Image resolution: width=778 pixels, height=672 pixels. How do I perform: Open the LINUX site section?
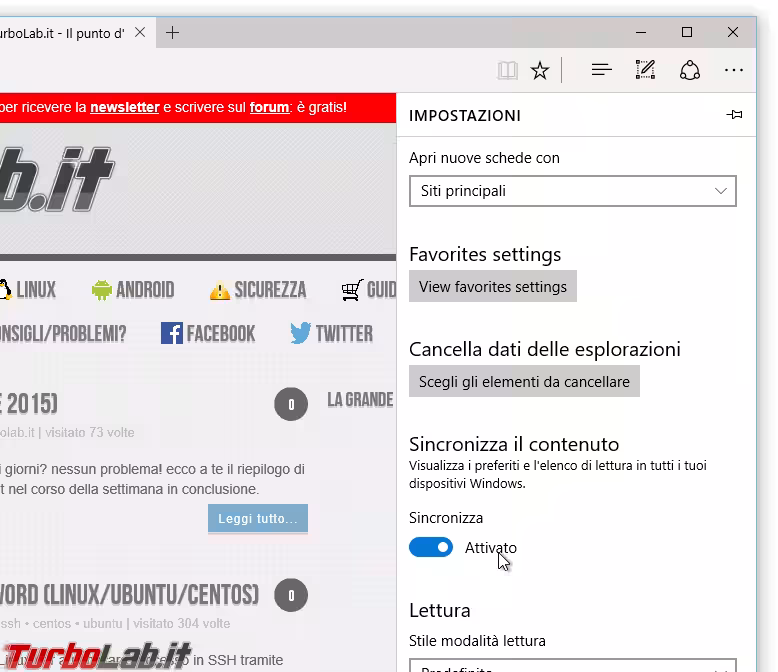coord(36,290)
